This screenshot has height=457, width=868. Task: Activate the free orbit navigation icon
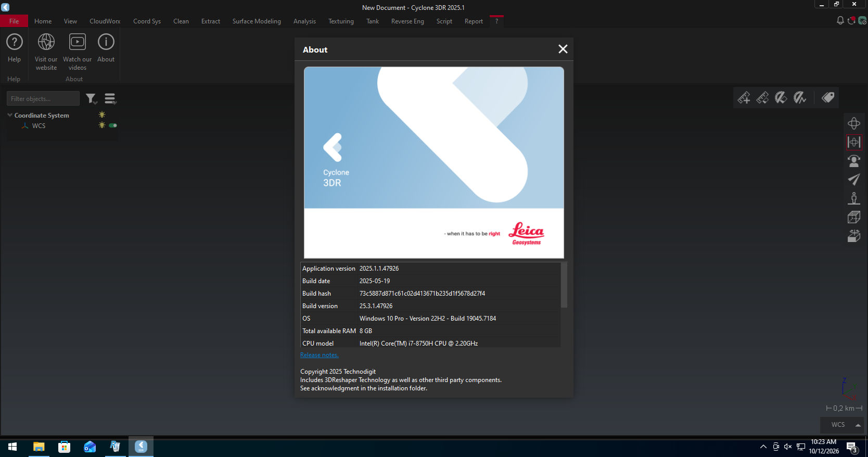(854, 123)
